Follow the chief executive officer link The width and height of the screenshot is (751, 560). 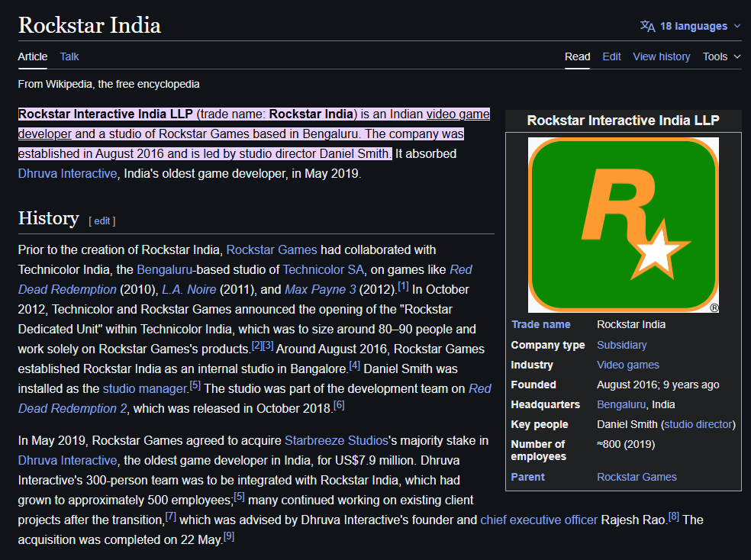pyautogui.click(x=539, y=520)
